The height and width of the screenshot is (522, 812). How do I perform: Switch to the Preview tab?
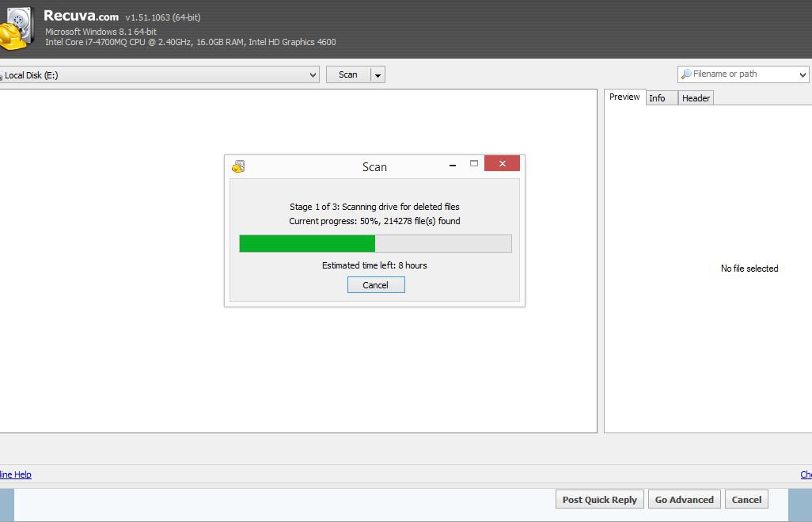pyautogui.click(x=624, y=97)
